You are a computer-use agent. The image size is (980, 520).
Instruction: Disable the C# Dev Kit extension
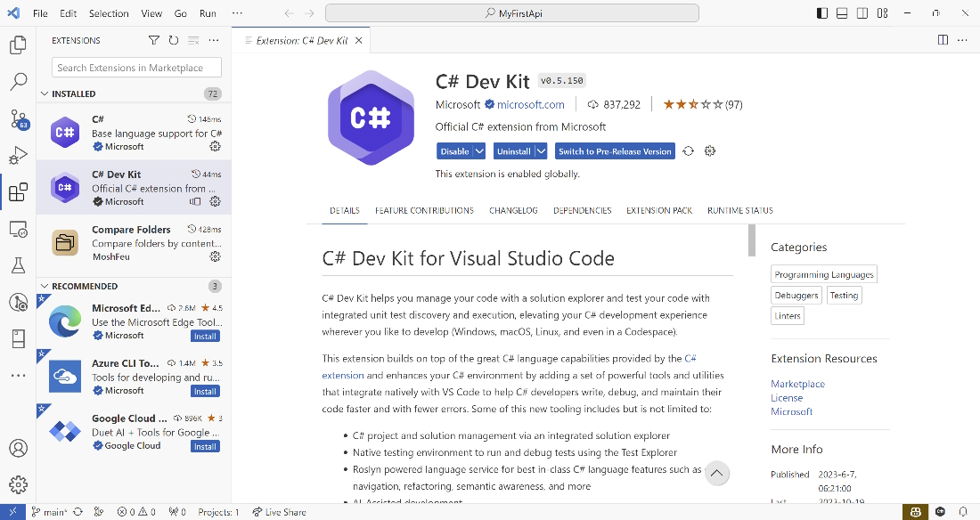pos(455,151)
